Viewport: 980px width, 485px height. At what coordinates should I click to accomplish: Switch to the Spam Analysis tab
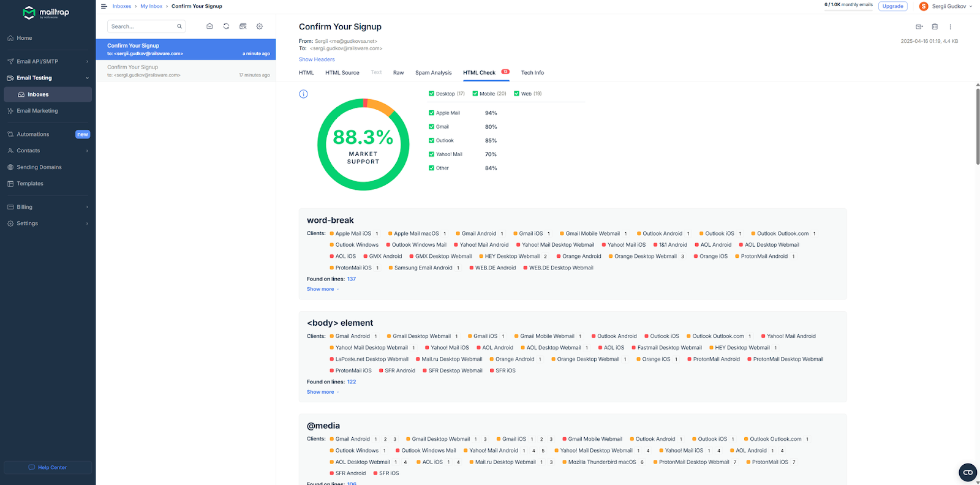[434, 73]
